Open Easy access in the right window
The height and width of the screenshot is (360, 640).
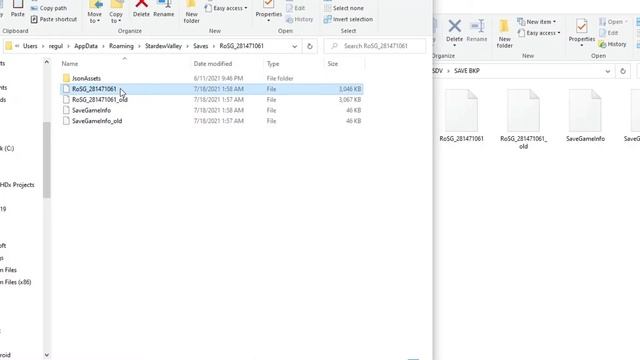pyautogui.click(x=539, y=33)
